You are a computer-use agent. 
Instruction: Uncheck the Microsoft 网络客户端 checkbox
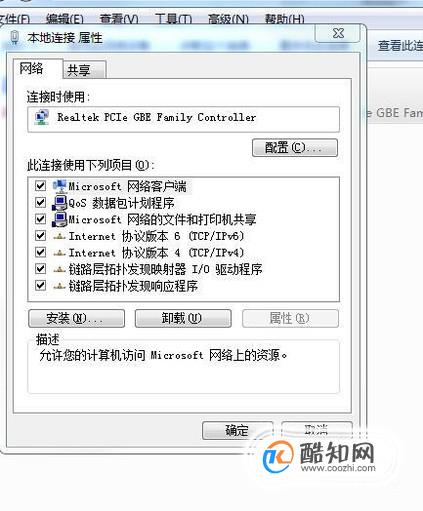tap(40, 186)
